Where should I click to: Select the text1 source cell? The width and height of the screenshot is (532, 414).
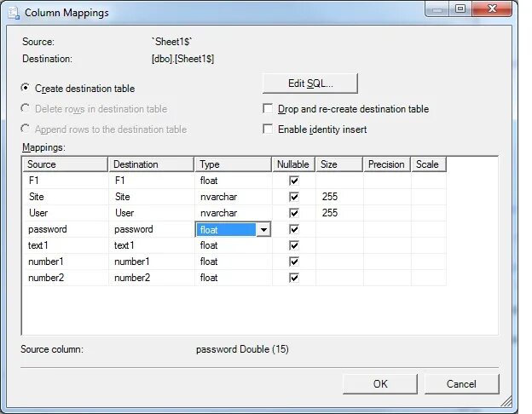[x=66, y=245]
